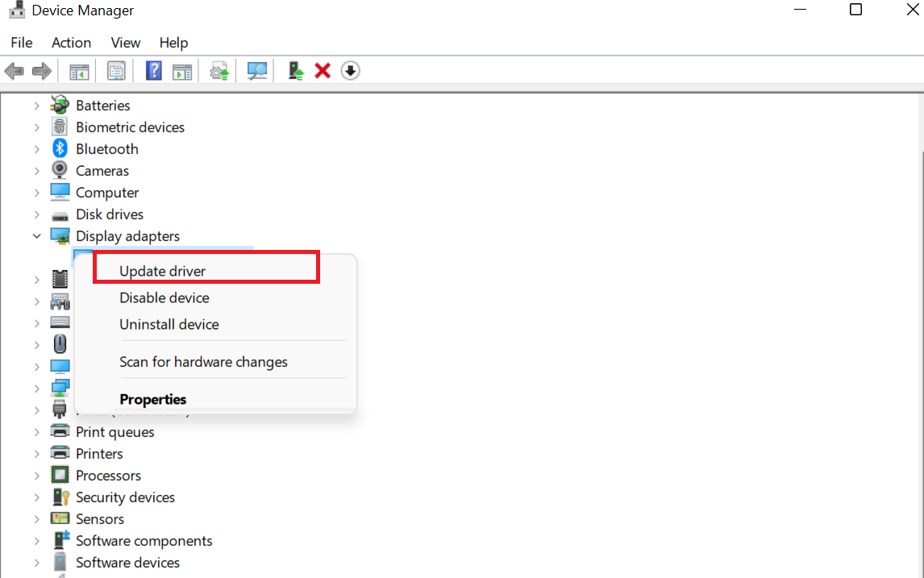Select the keyboard category icon

point(60,322)
